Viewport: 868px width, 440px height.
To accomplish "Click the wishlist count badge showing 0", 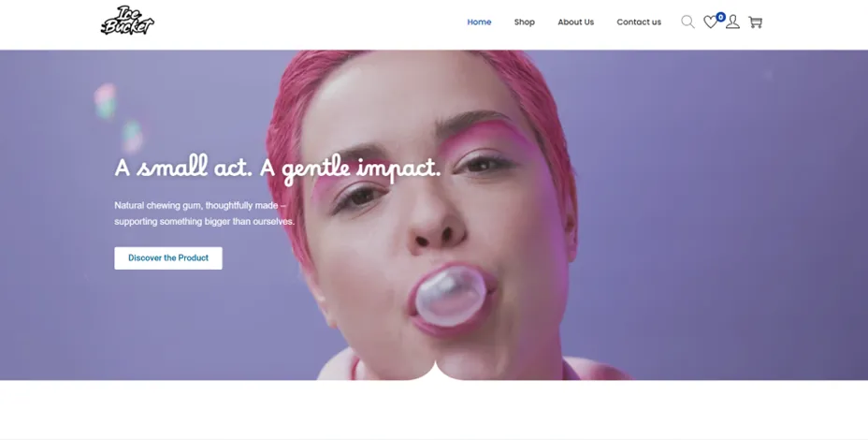I will (720, 17).
